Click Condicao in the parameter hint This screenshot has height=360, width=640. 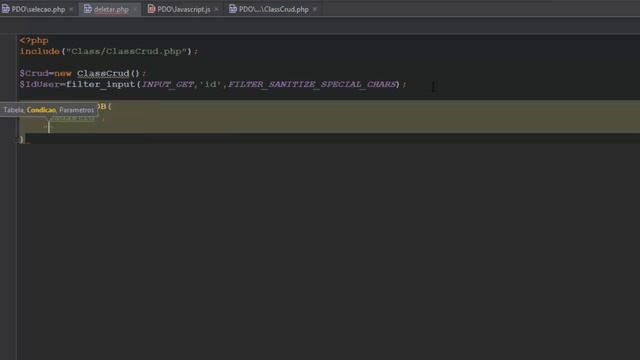click(41, 110)
